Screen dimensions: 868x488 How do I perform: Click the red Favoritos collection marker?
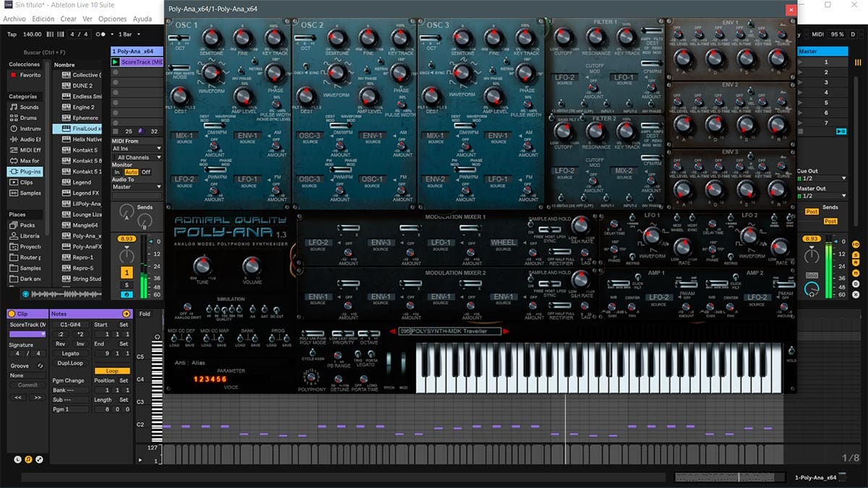click(12, 74)
